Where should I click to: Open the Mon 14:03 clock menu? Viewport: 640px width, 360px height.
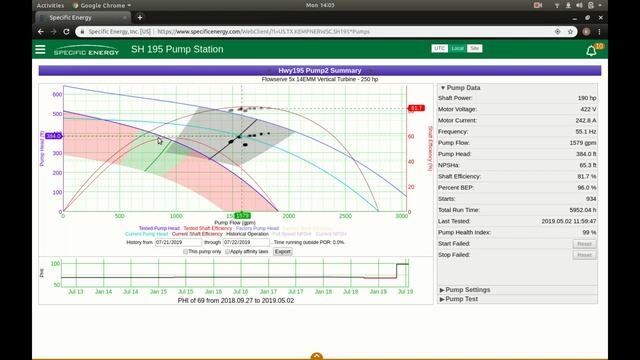pyautogui.click(x=320, y=5)
